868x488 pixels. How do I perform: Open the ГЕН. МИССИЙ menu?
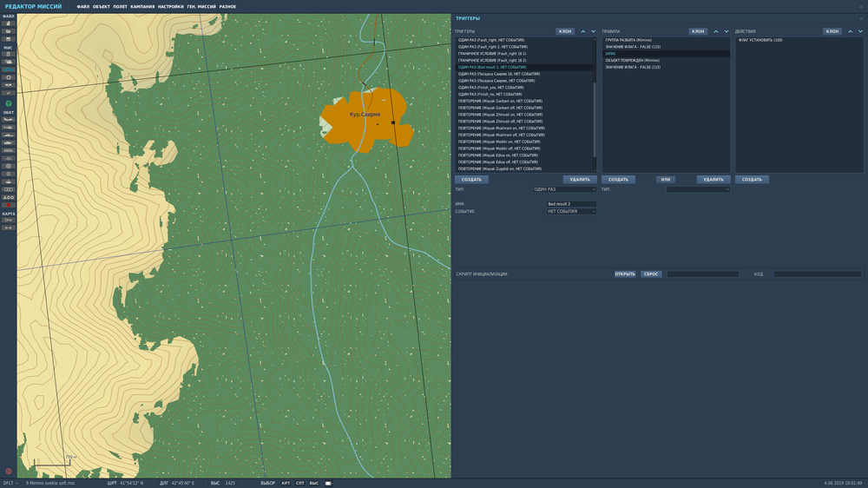point(201,6)
